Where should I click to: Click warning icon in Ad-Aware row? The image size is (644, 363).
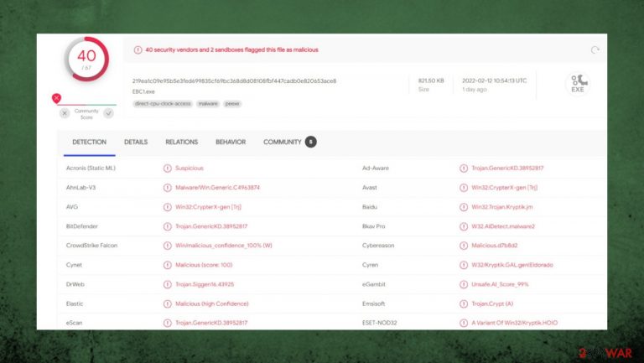[x=463, y=169]
